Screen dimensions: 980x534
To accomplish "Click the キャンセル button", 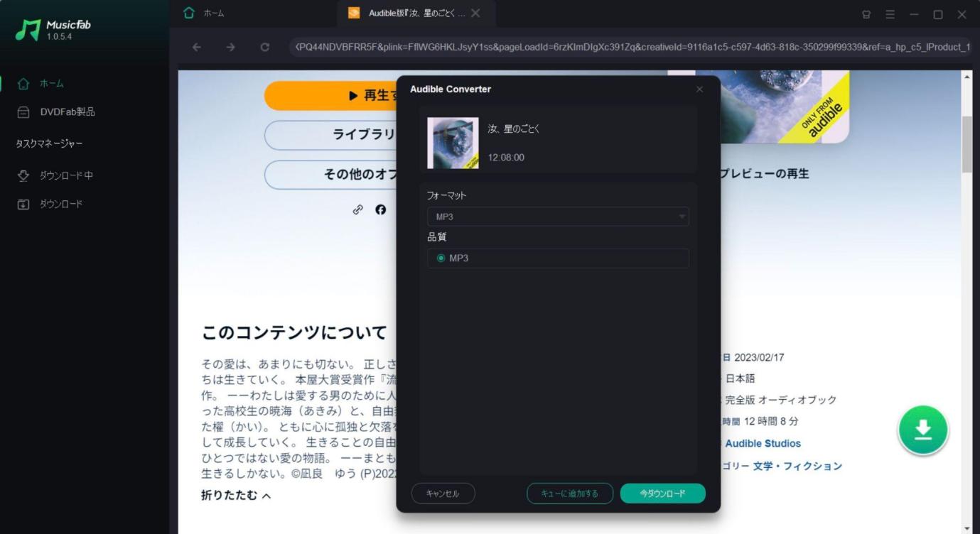I will (x=443, y=494).
